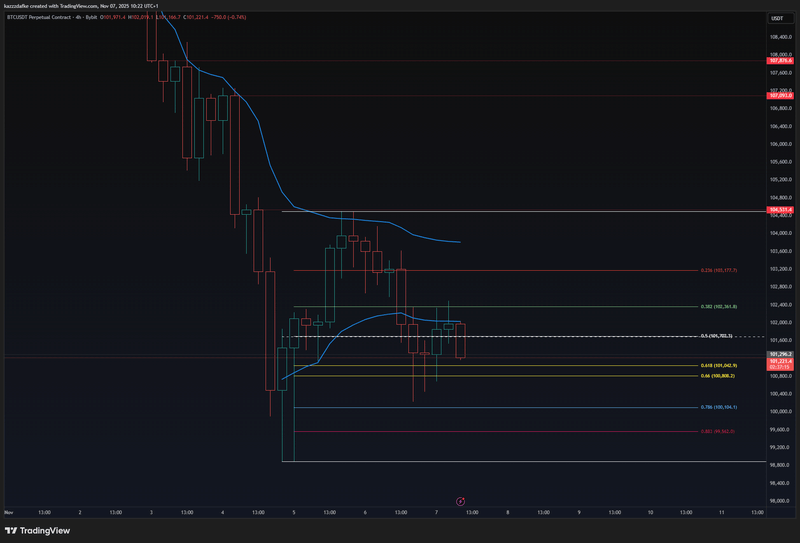This screenshot has height=543, width=800.
Task: Select the 0.66 Fibonacci level label
Action: 718,376
